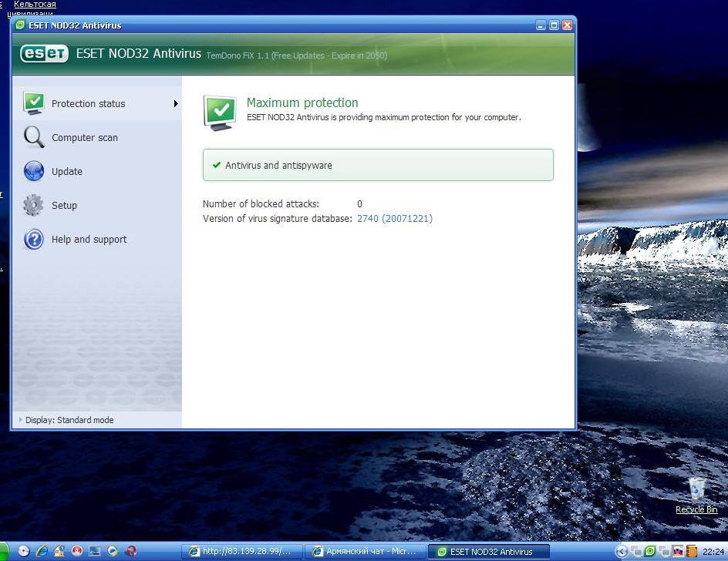Open virus signature database version 2740 link
728x561 pixels.
pos(394,219)
